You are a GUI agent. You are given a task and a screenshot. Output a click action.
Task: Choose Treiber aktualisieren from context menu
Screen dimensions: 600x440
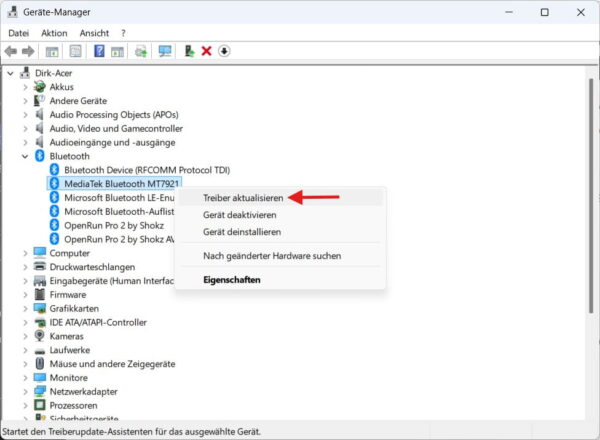click(x=280, y=198)
